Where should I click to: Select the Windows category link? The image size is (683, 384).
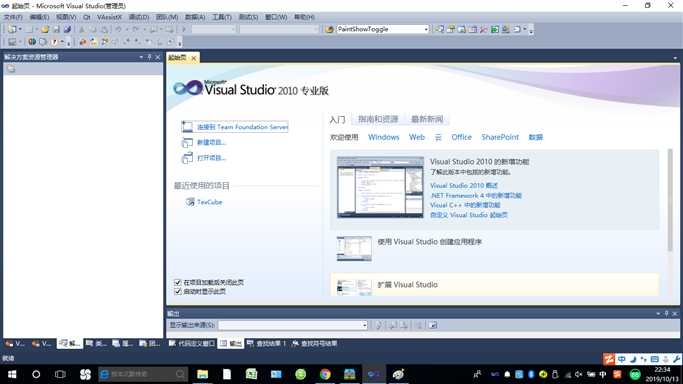pyautogui.click(x=383, y=137)
